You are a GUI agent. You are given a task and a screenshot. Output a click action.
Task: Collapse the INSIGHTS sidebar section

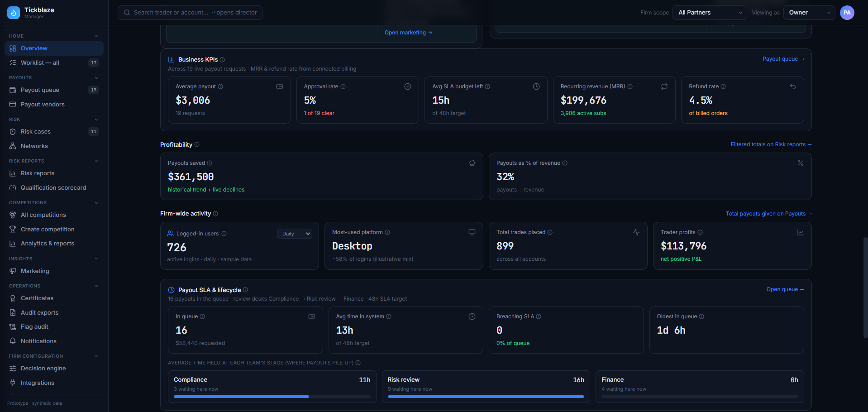click(96, 259)
